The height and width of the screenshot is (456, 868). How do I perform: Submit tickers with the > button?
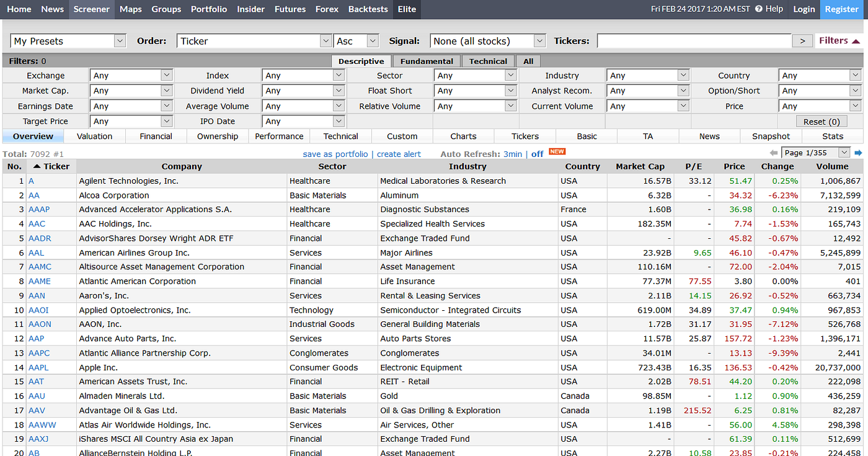point(802,41)
